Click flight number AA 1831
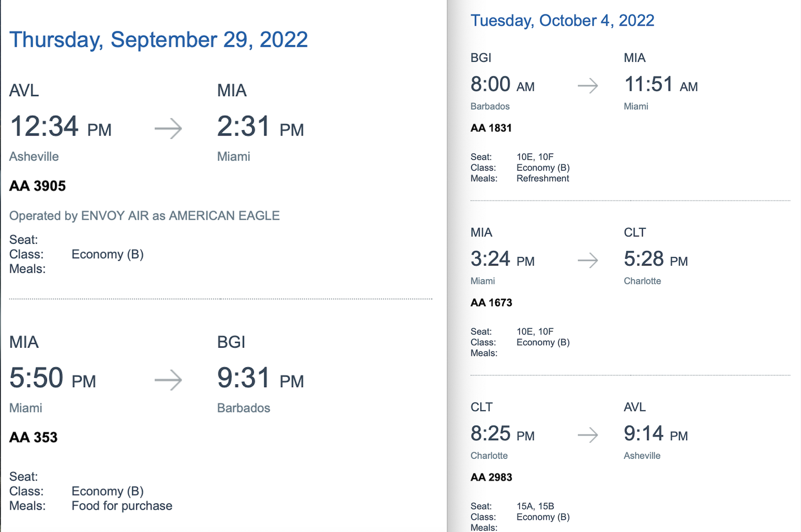The width and height of the screenshot is (801, 532). point(491,128)
